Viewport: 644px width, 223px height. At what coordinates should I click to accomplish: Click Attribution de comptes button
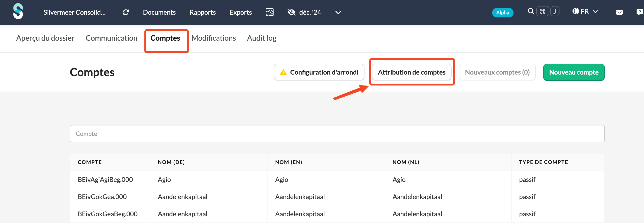click(x=412, y=72)
